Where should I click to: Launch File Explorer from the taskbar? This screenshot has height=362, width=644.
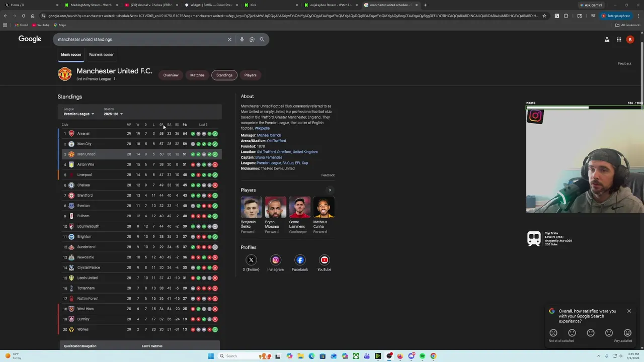[x=300, y=356]
